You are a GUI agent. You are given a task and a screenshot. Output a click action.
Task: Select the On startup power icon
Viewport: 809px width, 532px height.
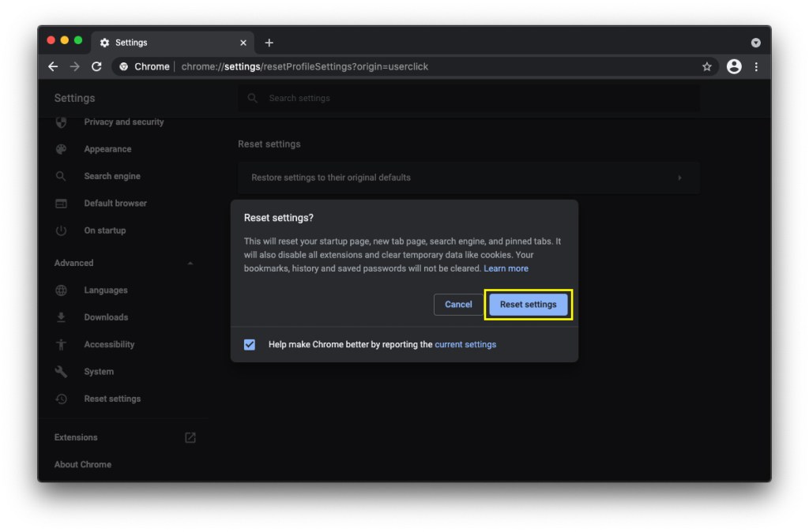click(62, 230)
